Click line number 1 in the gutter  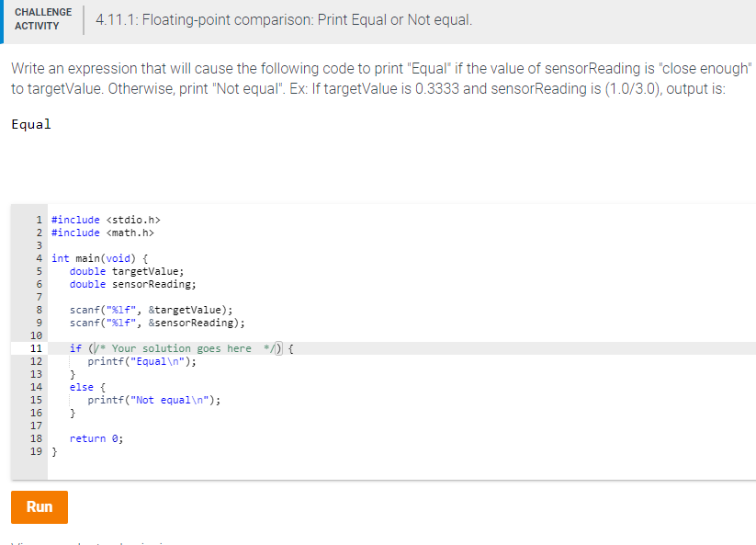(39, 219)
